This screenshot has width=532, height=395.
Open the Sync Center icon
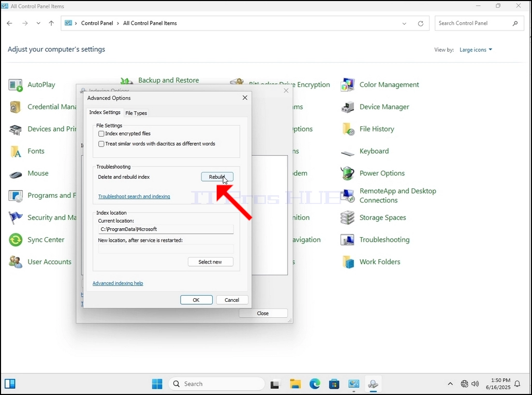16,240
